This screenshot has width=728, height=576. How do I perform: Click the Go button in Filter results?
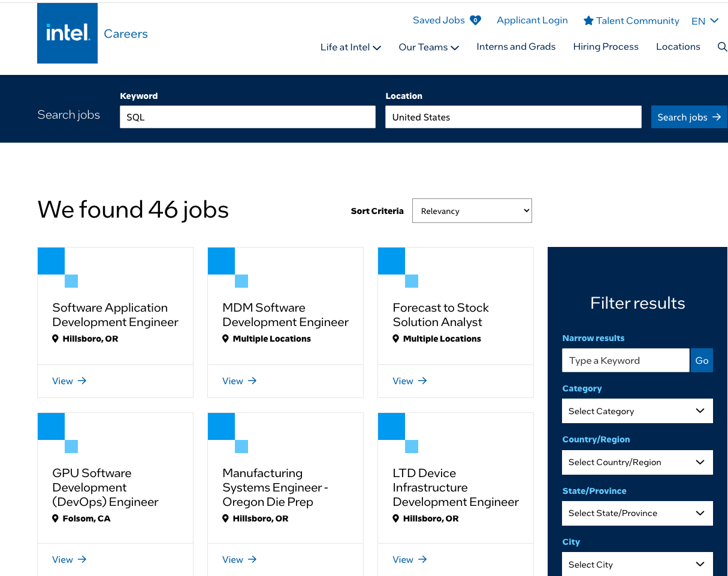point(702,360)
